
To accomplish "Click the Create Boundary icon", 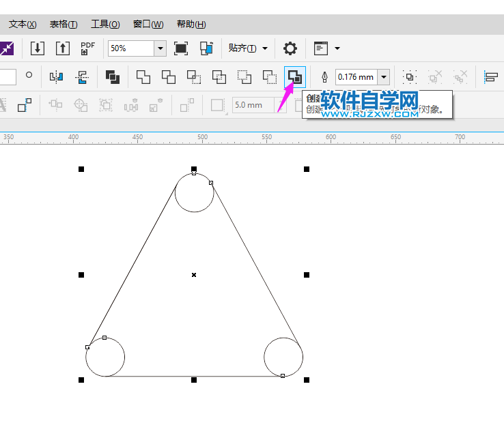I will (x=295, y=76).
